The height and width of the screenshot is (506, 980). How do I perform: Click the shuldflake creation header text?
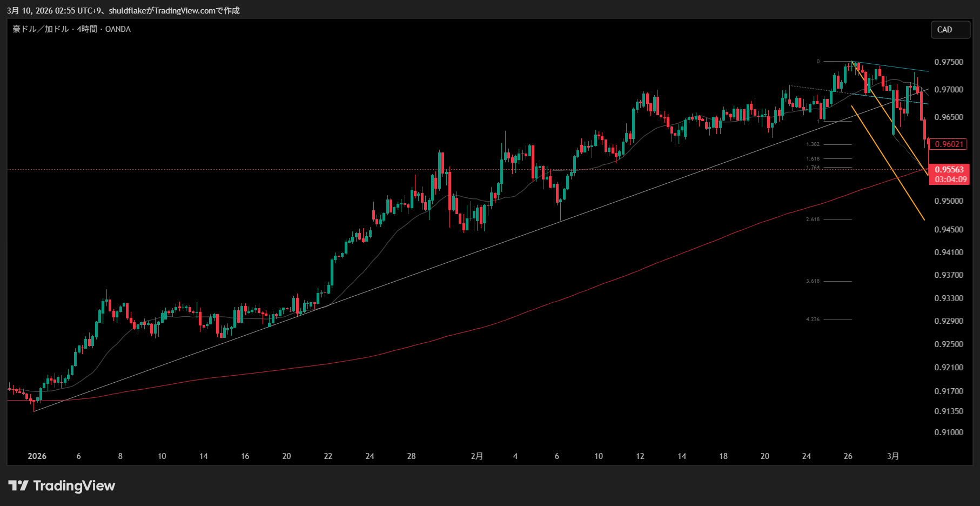tap(123, 11)
